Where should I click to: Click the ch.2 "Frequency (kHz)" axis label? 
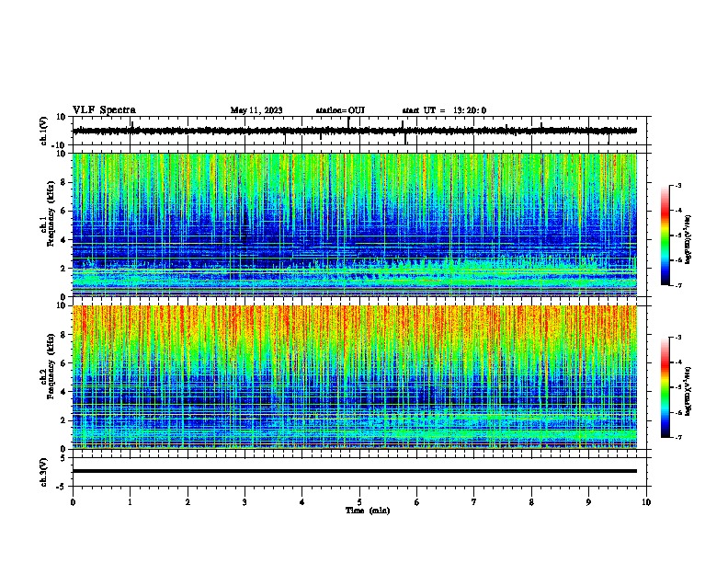pyautogui.click(x=51, y=366)
